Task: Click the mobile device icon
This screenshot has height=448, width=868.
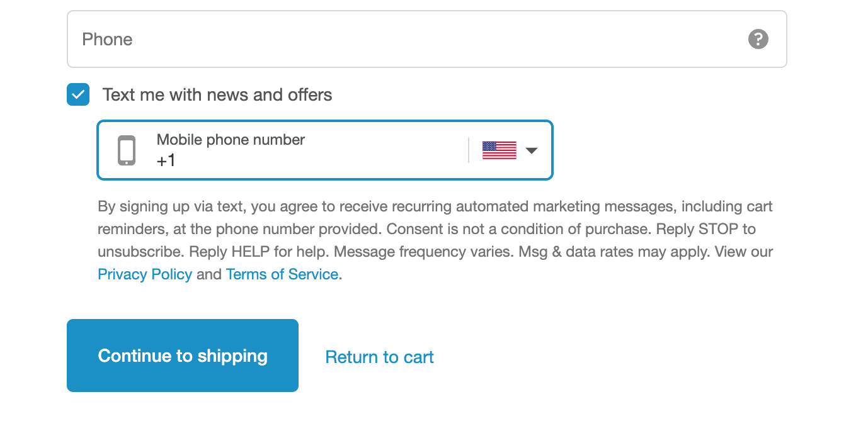Action: click(127, 150)
